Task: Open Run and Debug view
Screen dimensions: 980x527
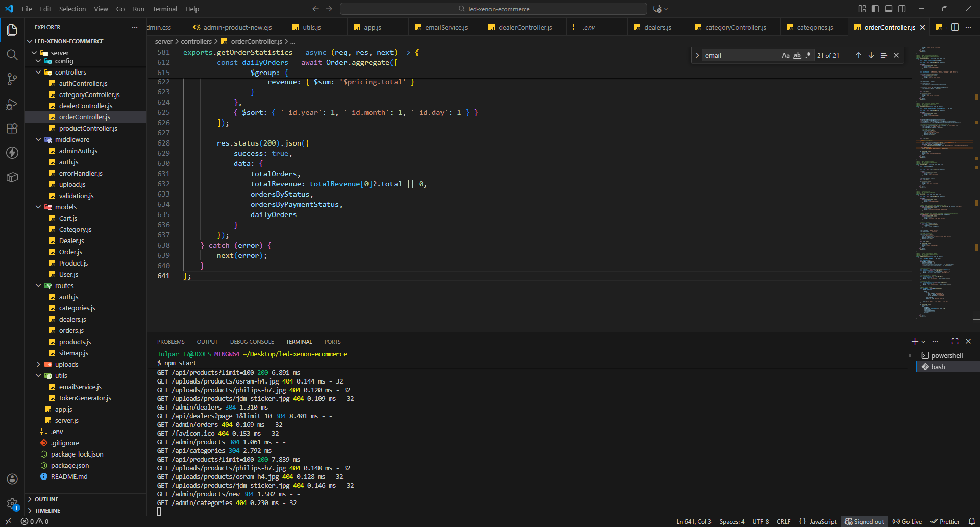Action: [12, 104]
